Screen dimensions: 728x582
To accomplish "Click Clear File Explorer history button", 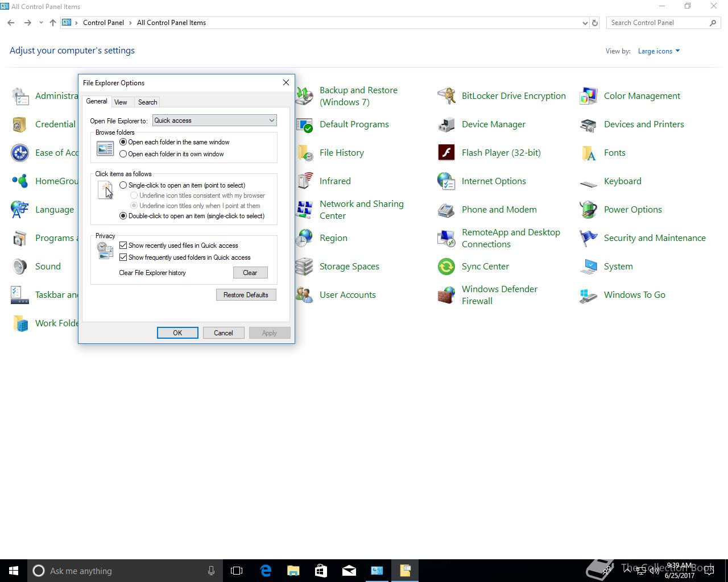I will 250,273.
